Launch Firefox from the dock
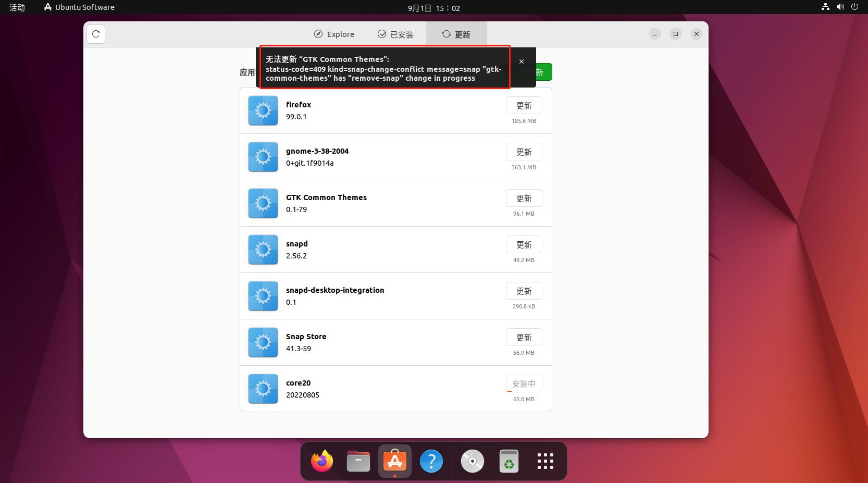This screenshot has height=483, width=868. 322,461
